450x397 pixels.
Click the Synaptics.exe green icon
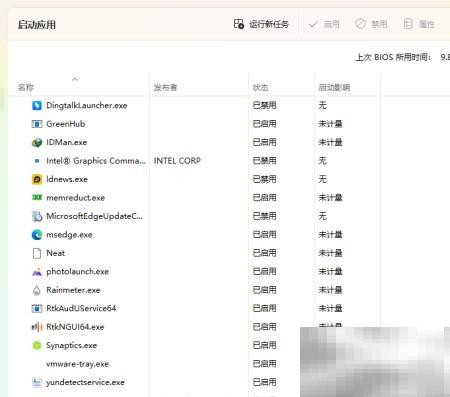tap(37, 346)
